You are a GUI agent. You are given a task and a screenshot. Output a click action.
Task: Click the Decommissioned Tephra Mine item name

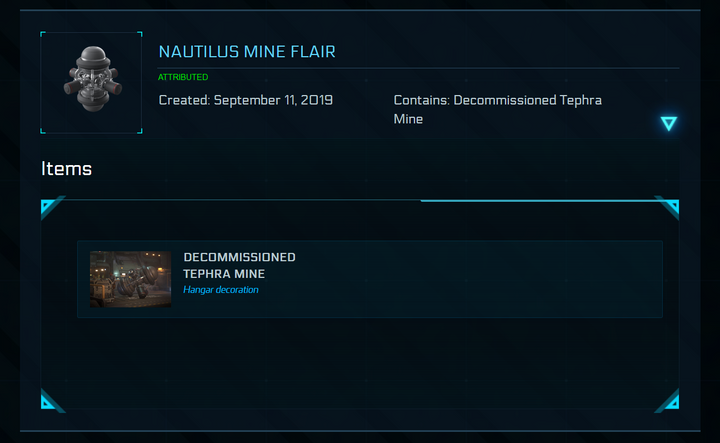tap(239, 265)
